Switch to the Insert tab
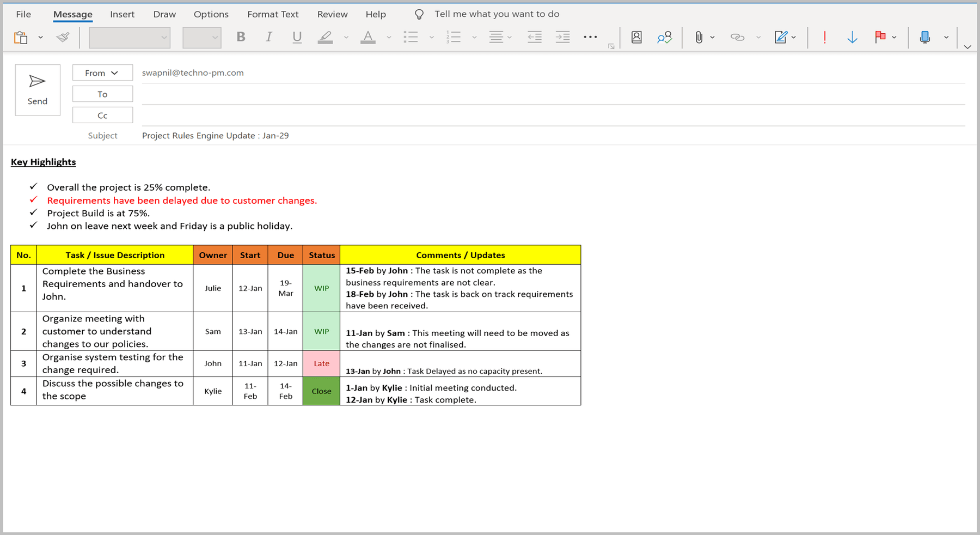The image size is (980, 535). 122,14
